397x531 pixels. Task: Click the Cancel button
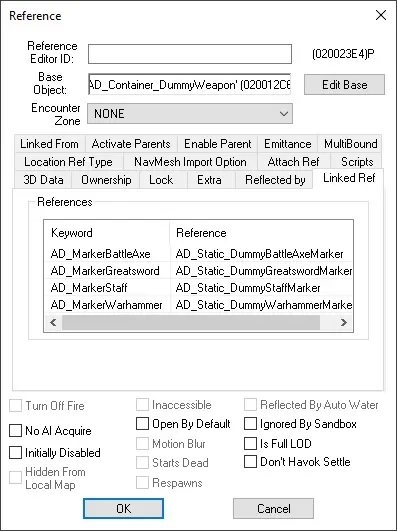pos(273,508)
